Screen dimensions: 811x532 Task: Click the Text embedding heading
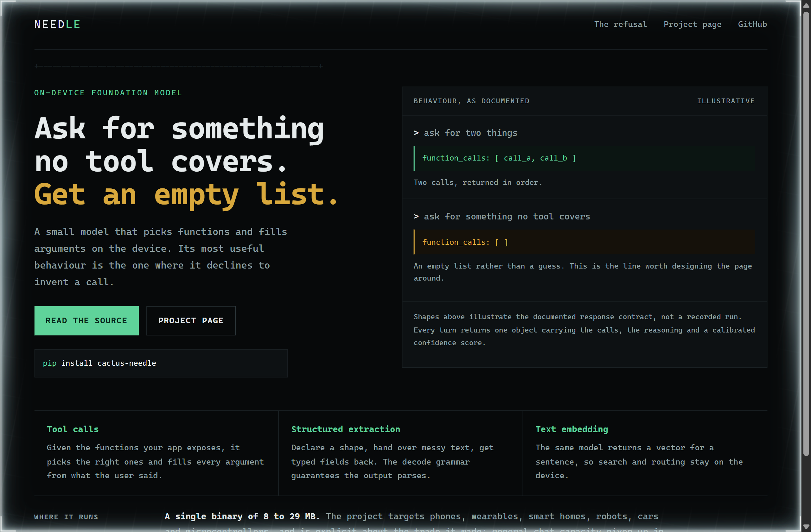point(572,429)
